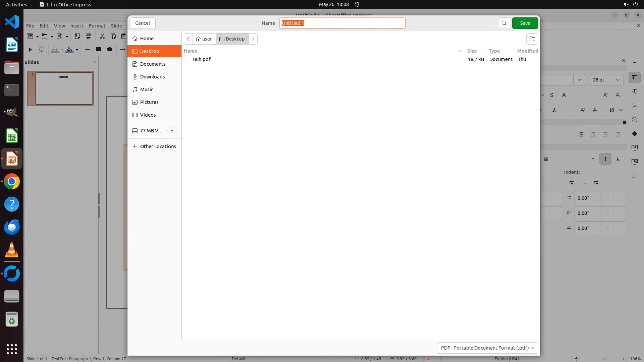Cancel the save dialog
The image size is (644, 362).
[143, 23]
